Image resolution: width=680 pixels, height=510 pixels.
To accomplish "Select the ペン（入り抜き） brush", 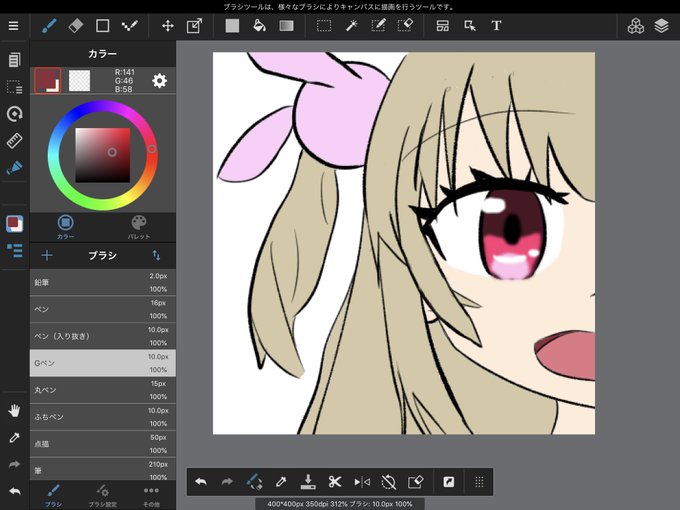I will point(103,336).
